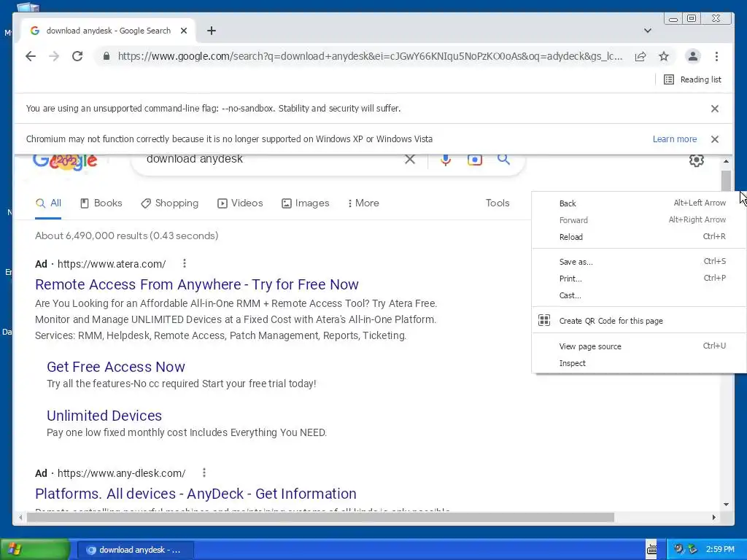747x560 pixels.
Task: Submit search with the magnifier icon
Action: point(503,159)
